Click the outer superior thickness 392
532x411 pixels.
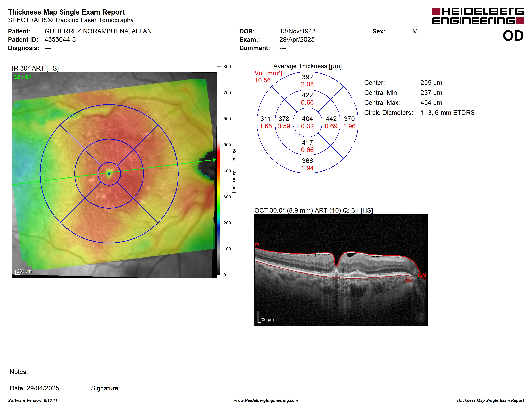tap(307, 77)
